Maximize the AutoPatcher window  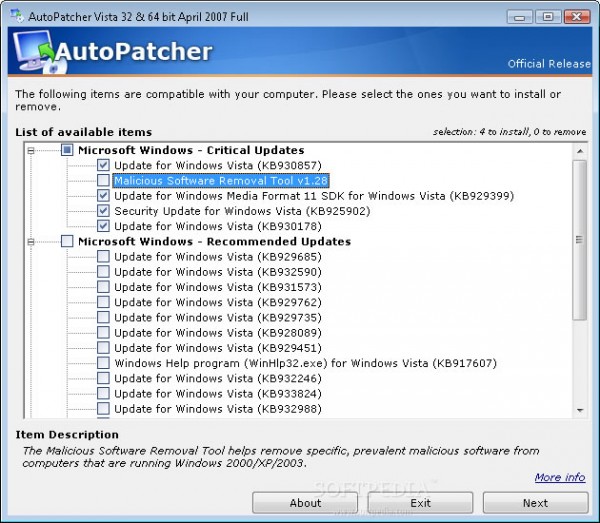click(548, 17)
